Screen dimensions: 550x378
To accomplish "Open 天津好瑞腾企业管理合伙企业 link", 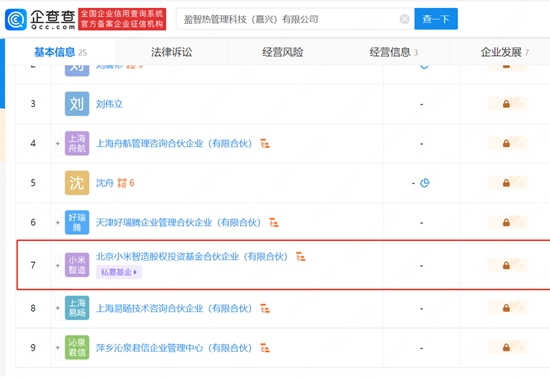I will pyautogui.click(x=179, y=223).
